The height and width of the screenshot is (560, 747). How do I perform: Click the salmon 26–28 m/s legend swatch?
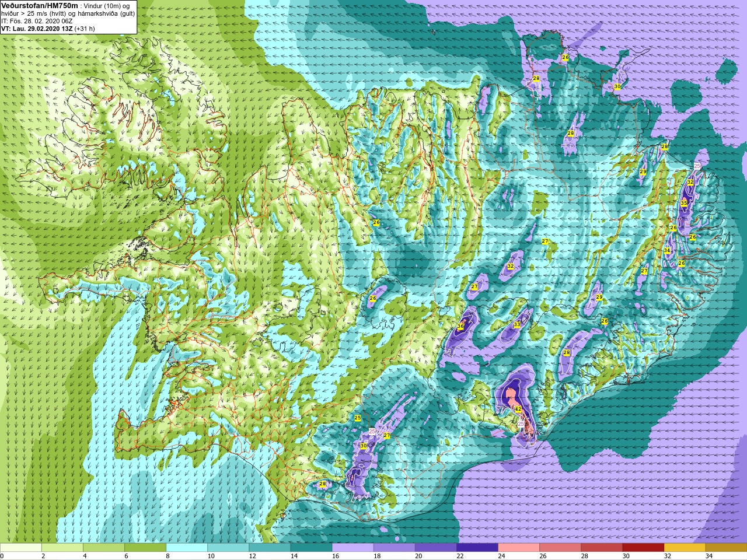tap(560, 548)
